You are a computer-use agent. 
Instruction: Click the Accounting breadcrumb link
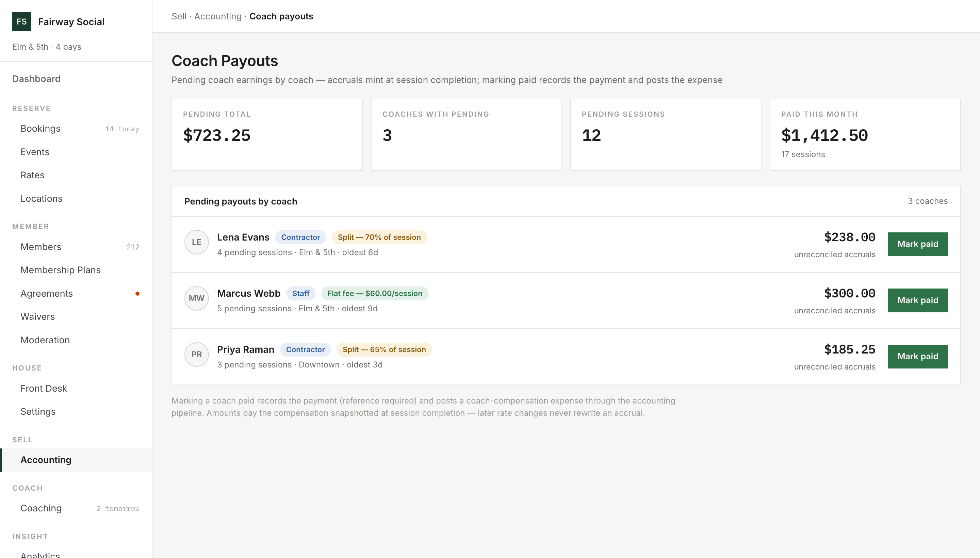point(218,16)
